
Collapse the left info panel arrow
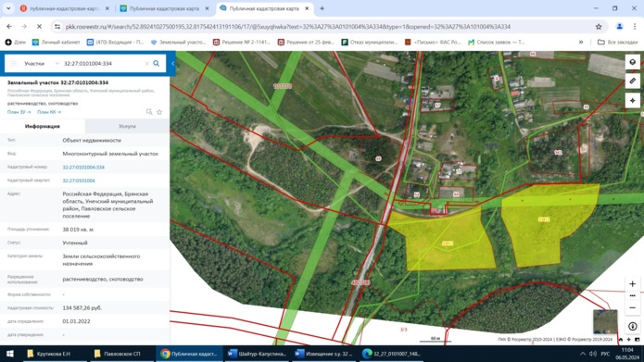(x=173, y=64)
